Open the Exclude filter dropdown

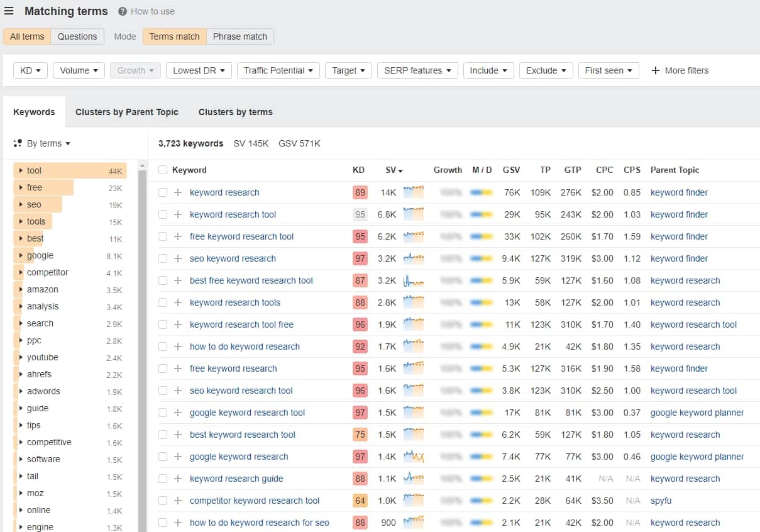546,70
